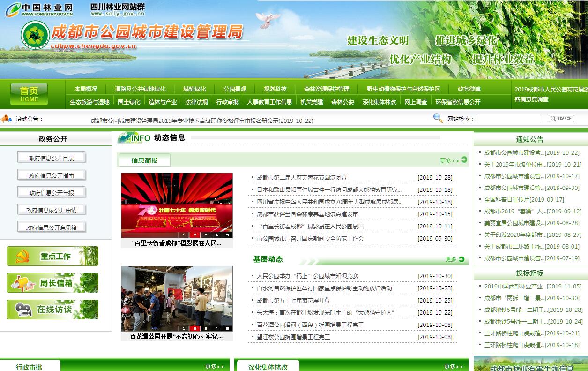This screenshot has height=371, width=588.
Task: Click the 通知公告 section header
Action: pyautogui.click(x=530, y=139)
